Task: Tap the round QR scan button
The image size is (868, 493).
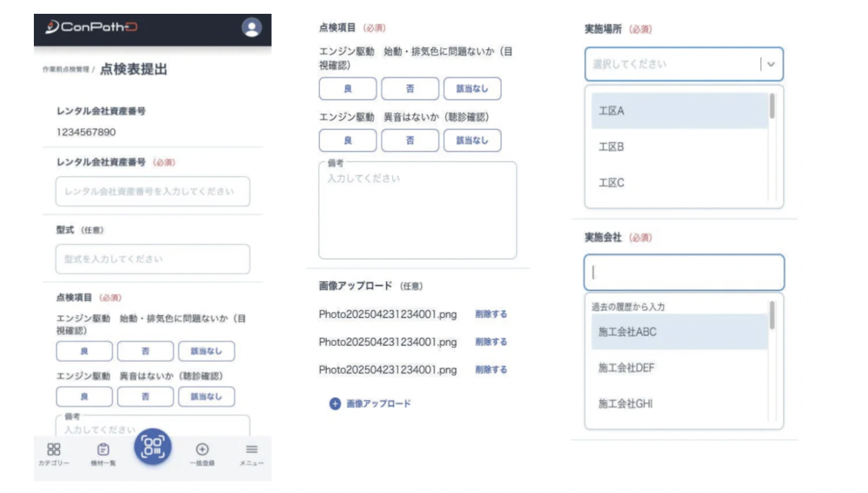Action: [x=153, y=446]
